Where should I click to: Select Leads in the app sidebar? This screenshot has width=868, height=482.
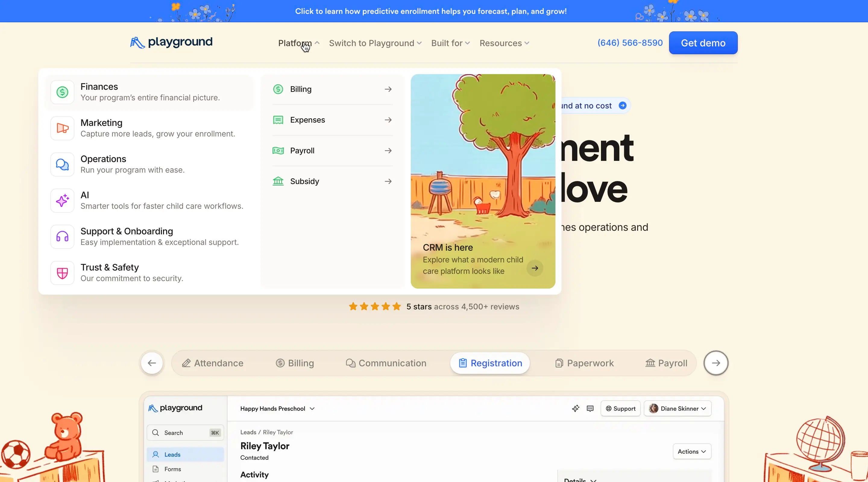point(185,454)
